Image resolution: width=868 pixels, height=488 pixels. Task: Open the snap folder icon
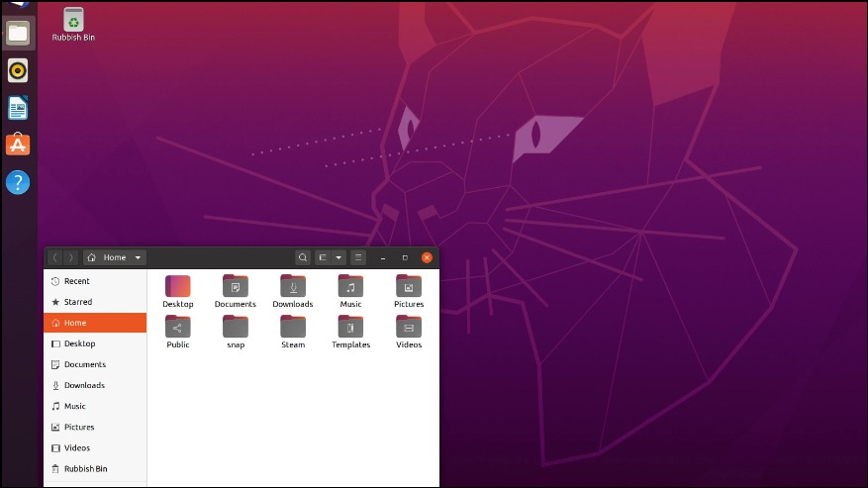click(236, 327)
